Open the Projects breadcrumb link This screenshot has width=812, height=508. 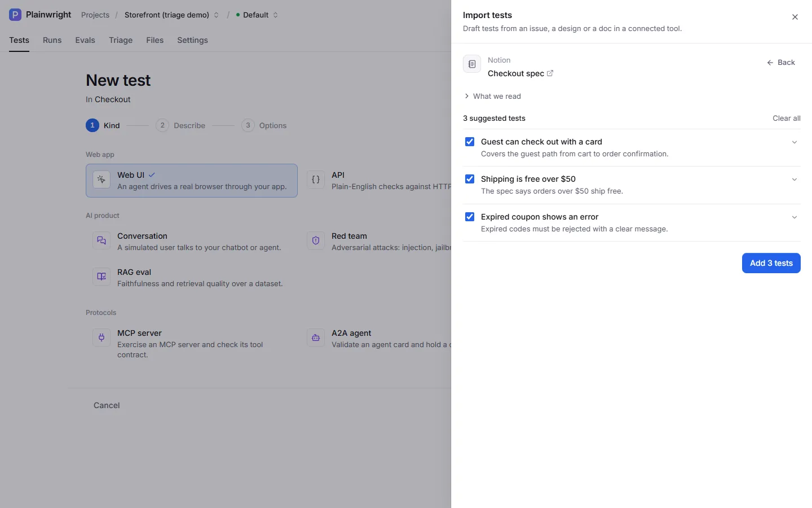pos(95,15)
